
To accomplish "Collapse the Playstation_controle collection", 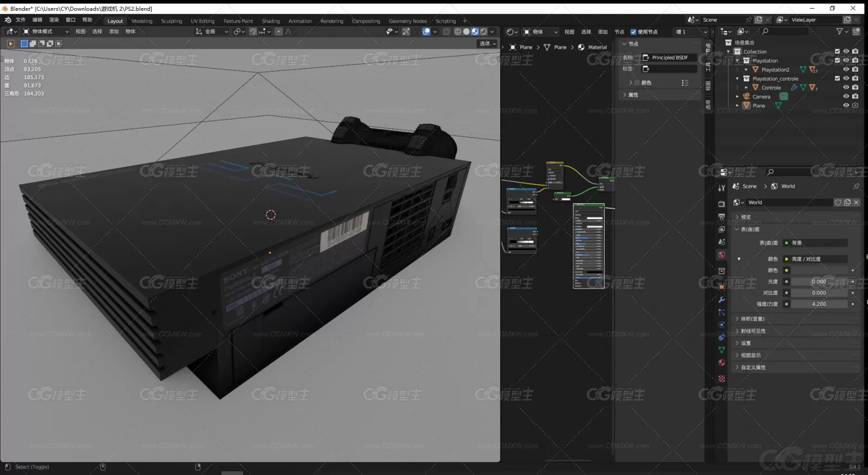I will point(737,79).
